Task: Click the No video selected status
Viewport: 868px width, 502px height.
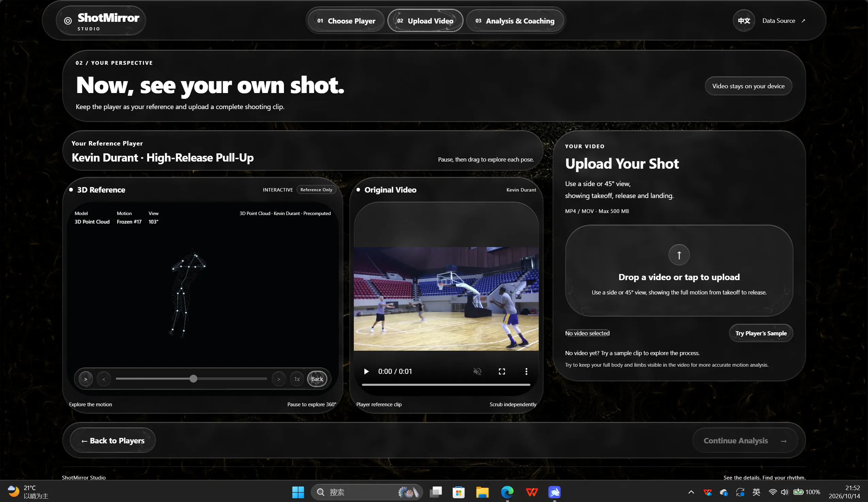Action: (587, 333)
